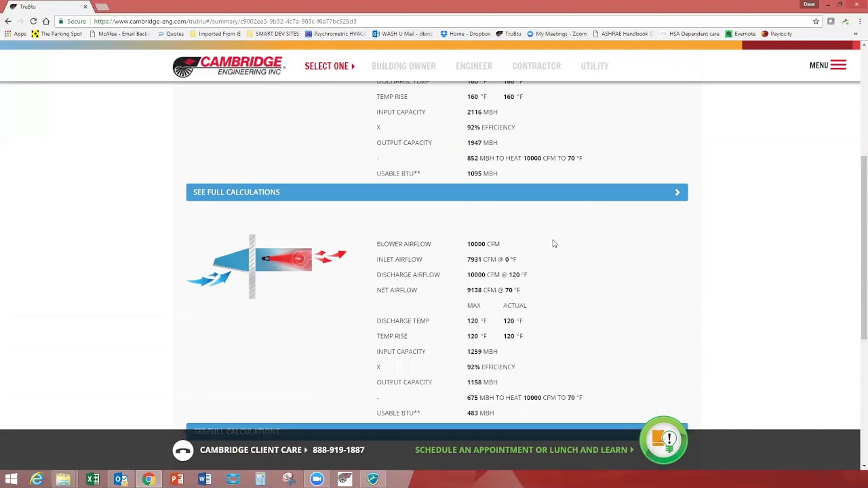Click the 9138 net airflow value

coord(474,290)
